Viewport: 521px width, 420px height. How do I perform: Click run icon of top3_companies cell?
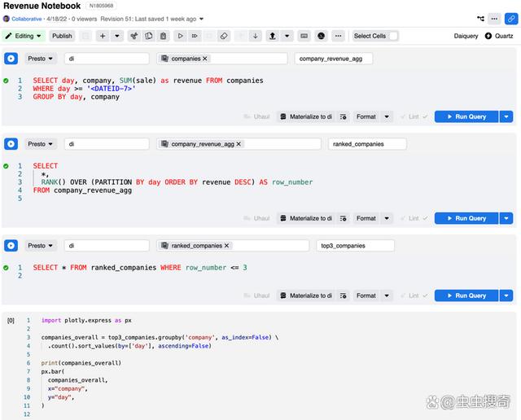pyautogui.click(x=11, y=246)
